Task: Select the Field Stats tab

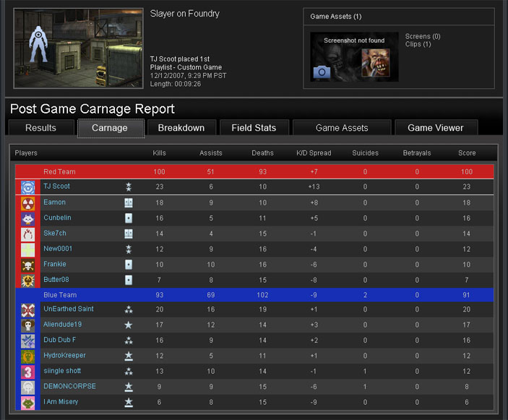Action: 254,128
